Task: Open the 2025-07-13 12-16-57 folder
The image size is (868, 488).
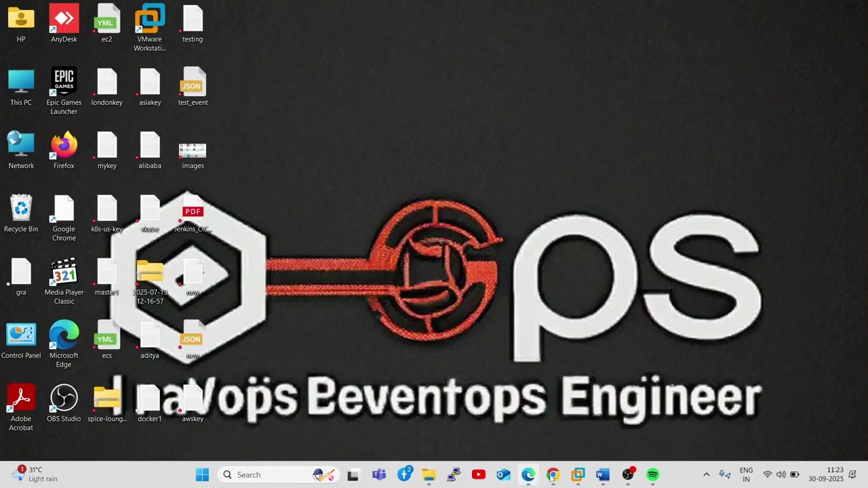Action: [x=149, y=281]
